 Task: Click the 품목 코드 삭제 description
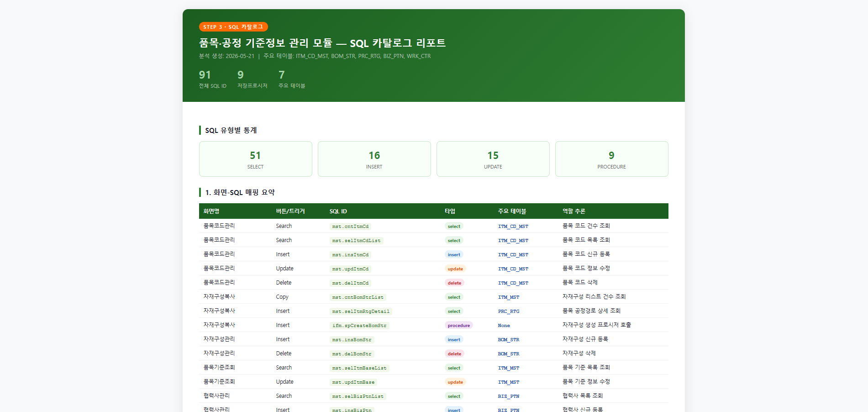[580, 283]
